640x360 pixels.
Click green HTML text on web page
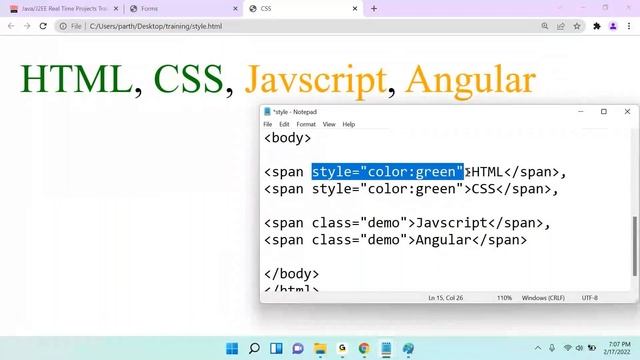[x=77, y=79]
